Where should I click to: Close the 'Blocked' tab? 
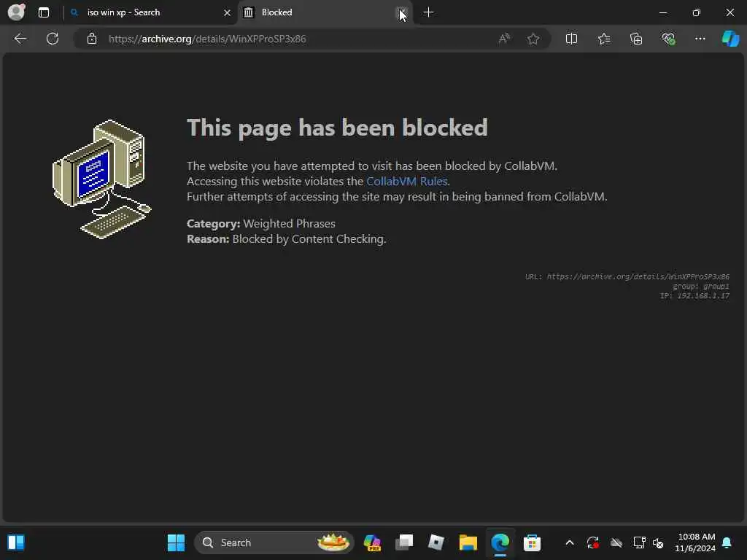point(403,12)
